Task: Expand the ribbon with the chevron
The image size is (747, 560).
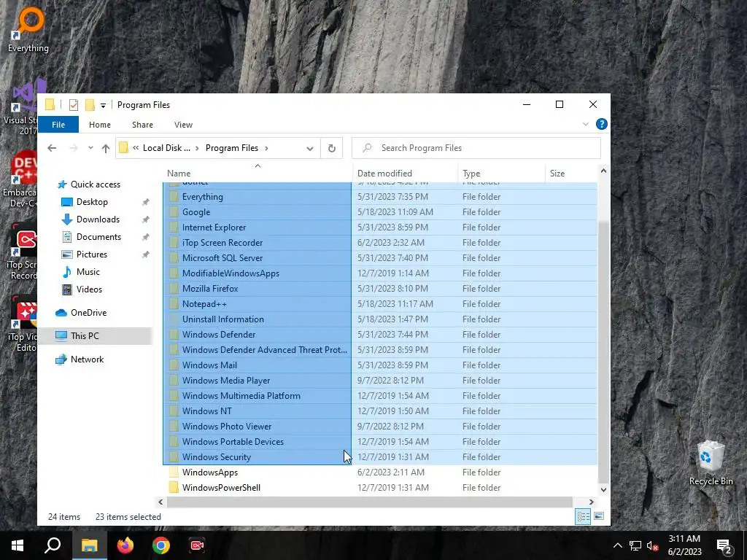Action: 586,124
